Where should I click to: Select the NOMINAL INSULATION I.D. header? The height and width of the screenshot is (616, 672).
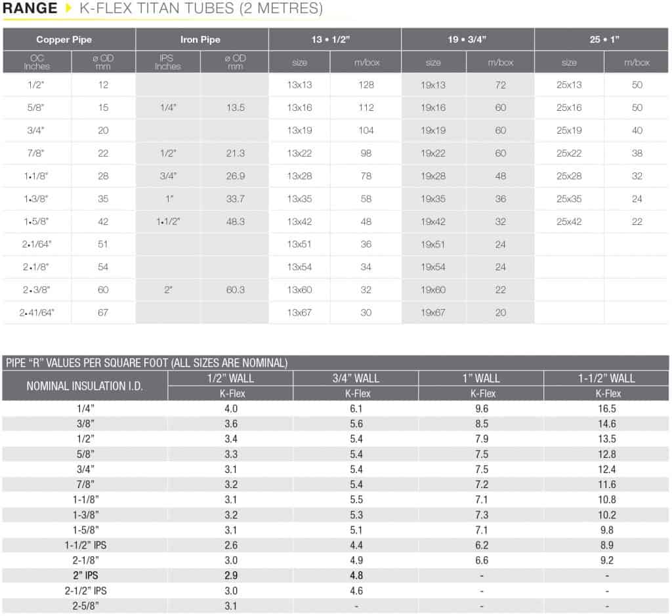[x=85, y=386]
